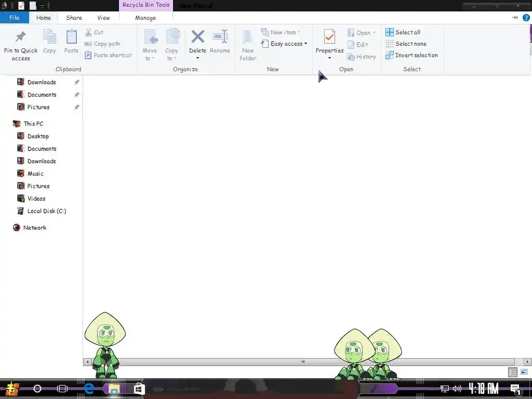Expand the Properties dropdown arrow
Viewport: 532px width, 399px height.
pos(329,58)
